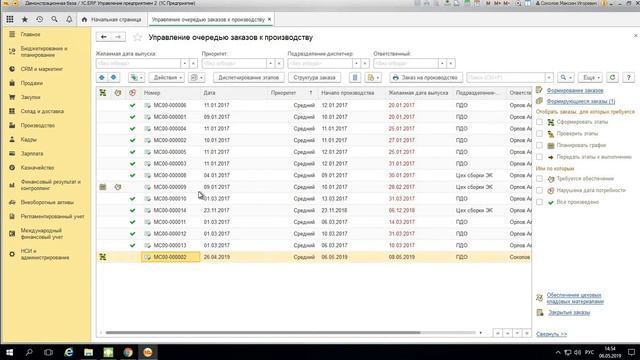Viewport: 640px width, 360px height.
Task: Click the need-date violation column header icon
Action: coord(132,93)
